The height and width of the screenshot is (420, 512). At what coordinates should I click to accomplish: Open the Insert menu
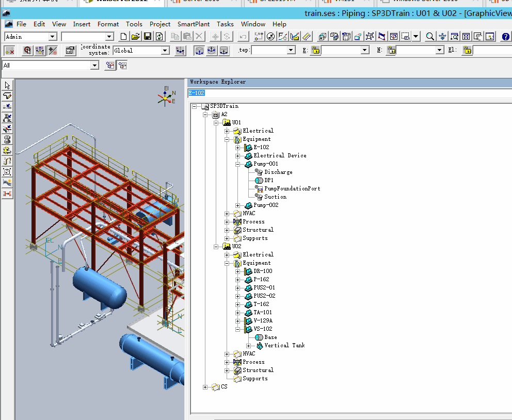click(x=82, y=24)
